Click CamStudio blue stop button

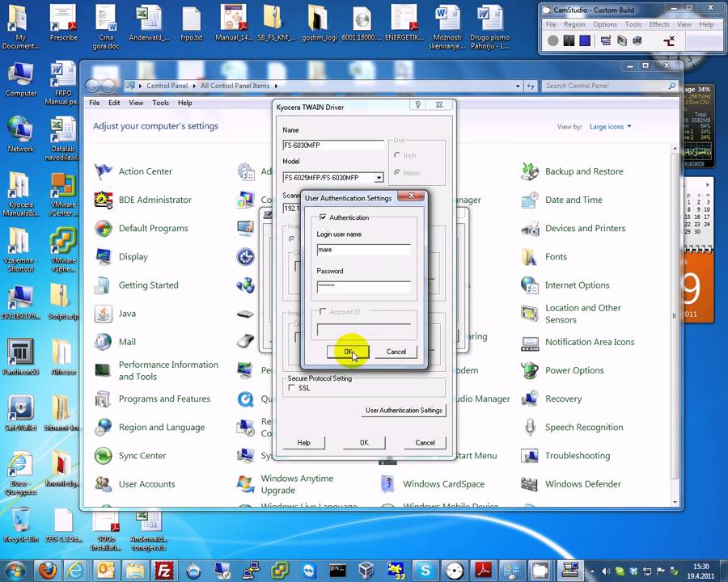(x=585, y=41)
